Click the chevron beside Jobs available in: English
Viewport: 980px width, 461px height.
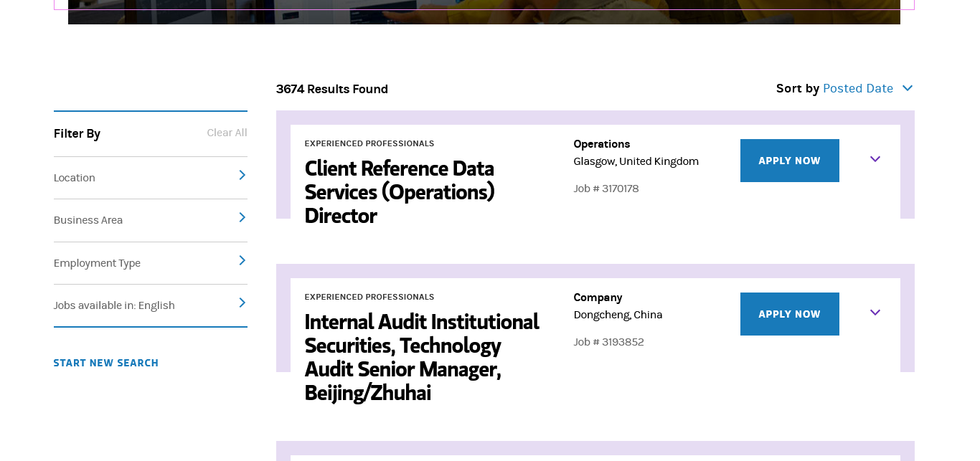click(242, 303)
